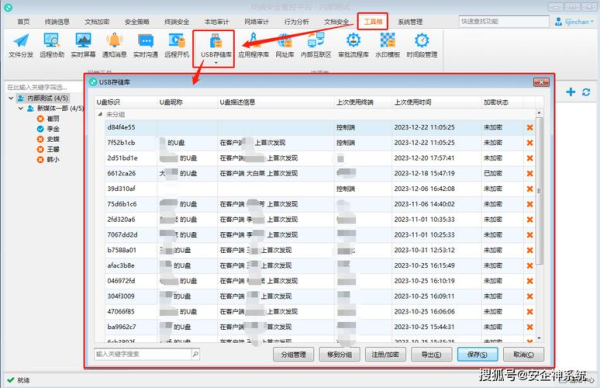Delete the d84f4e55 row with its X
600x388 pixels.
tap(530, 127)
